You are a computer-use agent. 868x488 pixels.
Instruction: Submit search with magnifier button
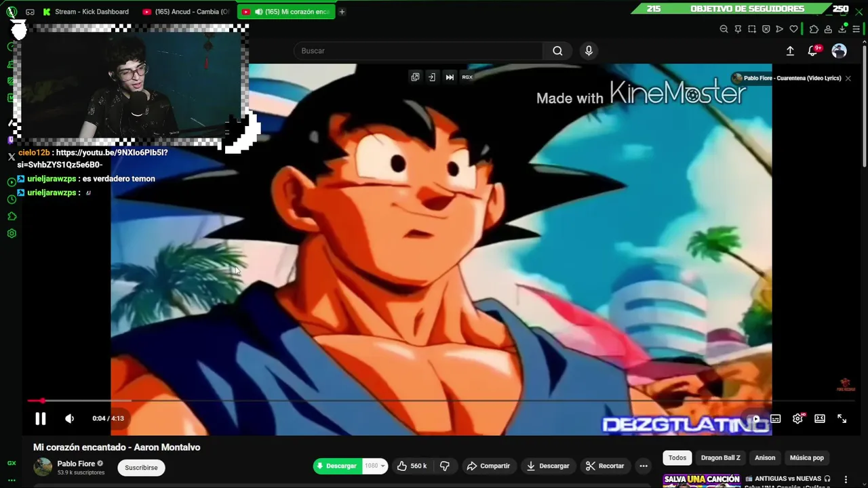click(x=557, y=51)
